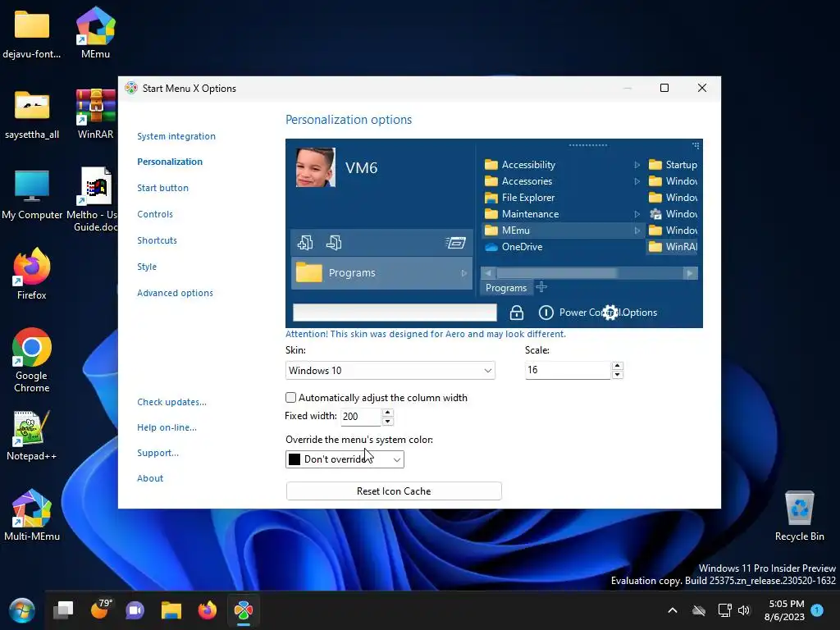
Task: Click the Fixed width input field
Action: coord(361,416)
